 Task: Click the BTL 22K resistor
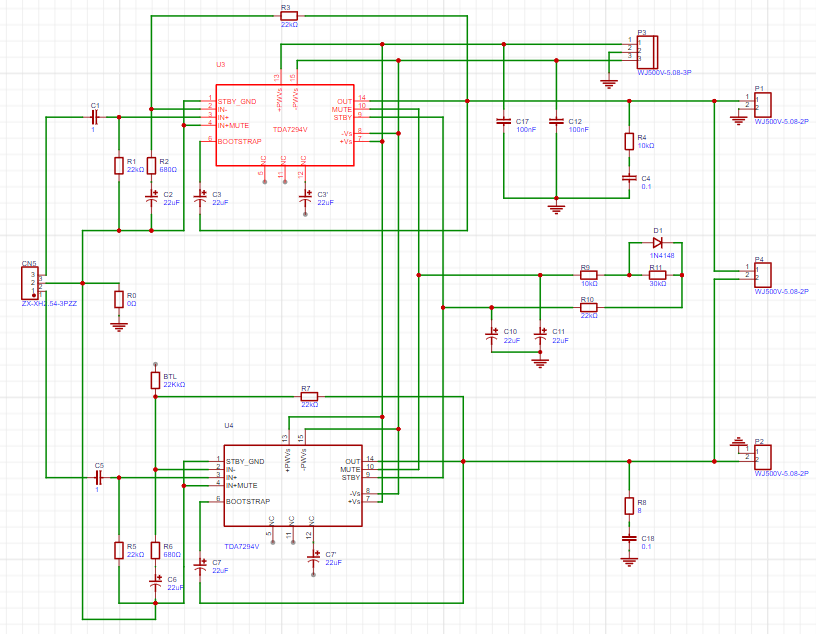(155, 380)
